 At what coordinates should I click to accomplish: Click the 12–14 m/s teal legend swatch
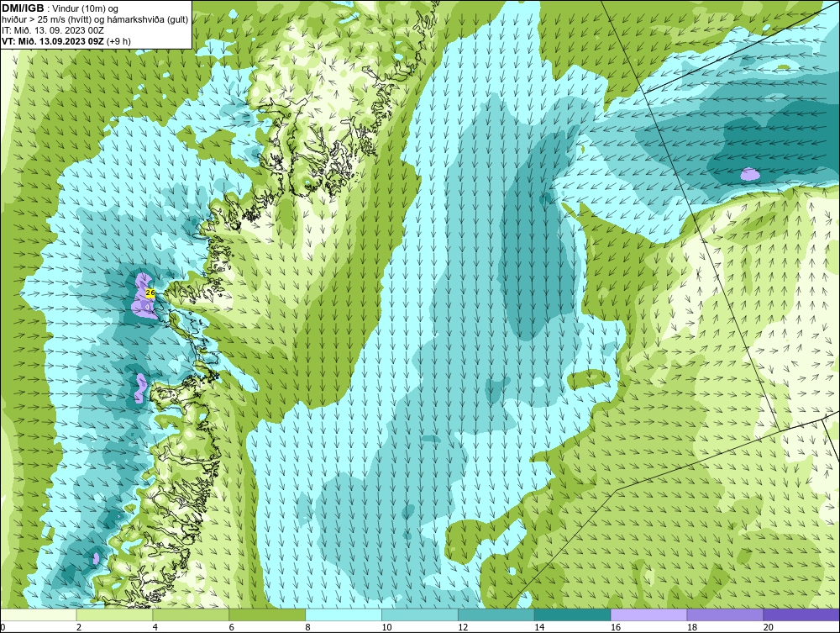[496, 615]
